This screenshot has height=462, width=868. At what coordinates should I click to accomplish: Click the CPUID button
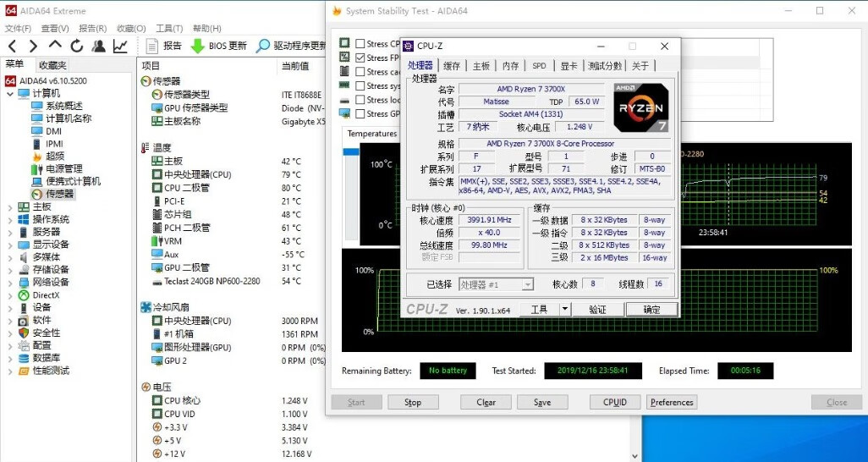click(615, 402)
